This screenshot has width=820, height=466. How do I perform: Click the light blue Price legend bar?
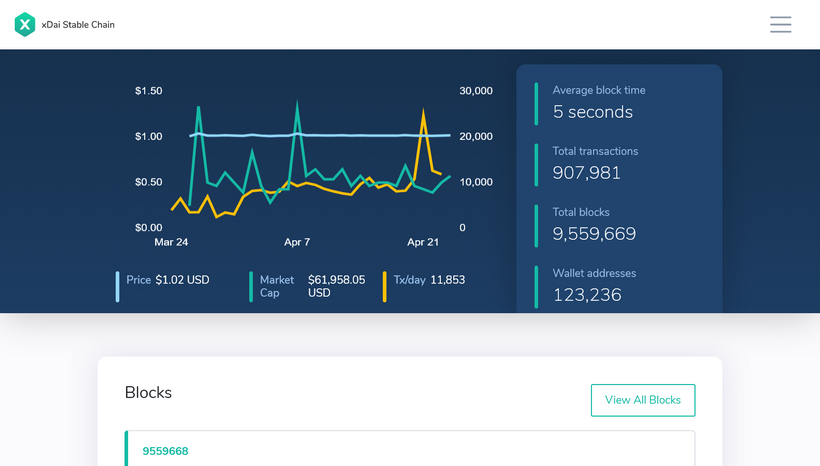point(118,287)
